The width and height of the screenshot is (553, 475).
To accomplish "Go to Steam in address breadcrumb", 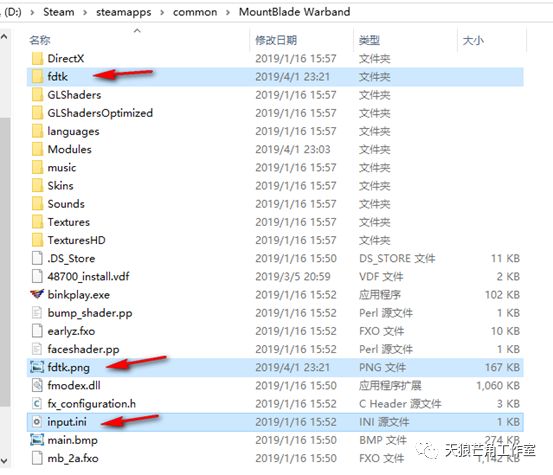I will point(59,12).
